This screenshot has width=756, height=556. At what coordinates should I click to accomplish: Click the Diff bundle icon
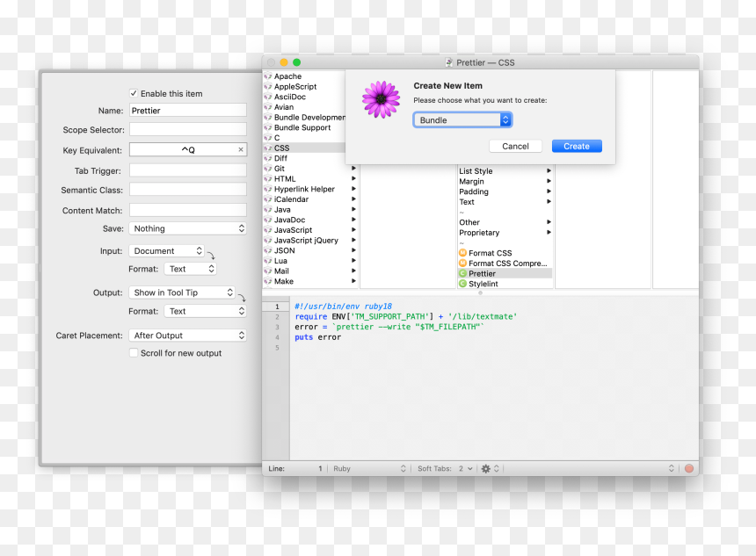[x=268, y=158]
